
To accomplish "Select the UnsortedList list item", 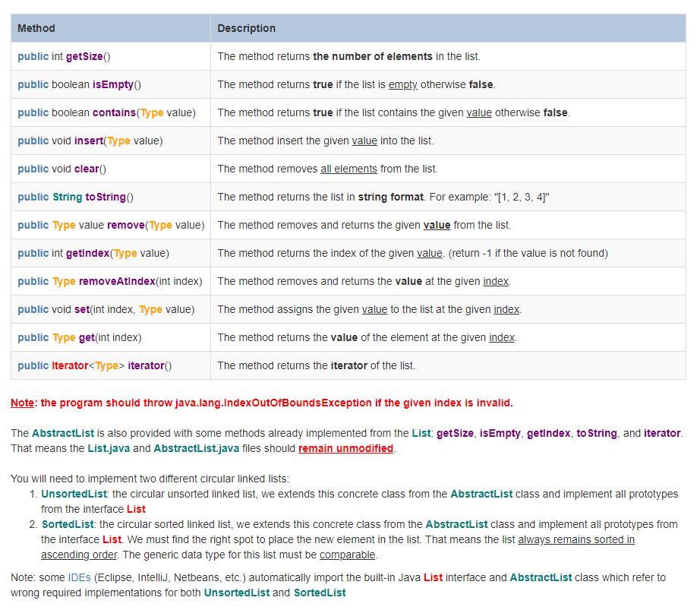I will (x=74, y=494).
